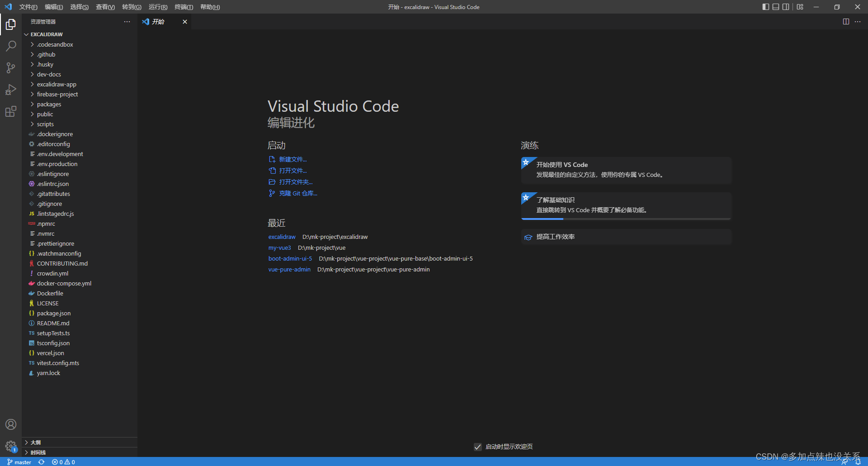Screen dimensions: 868x466
Task: Open the 选择(S) menu
Action: pos(79,7)
